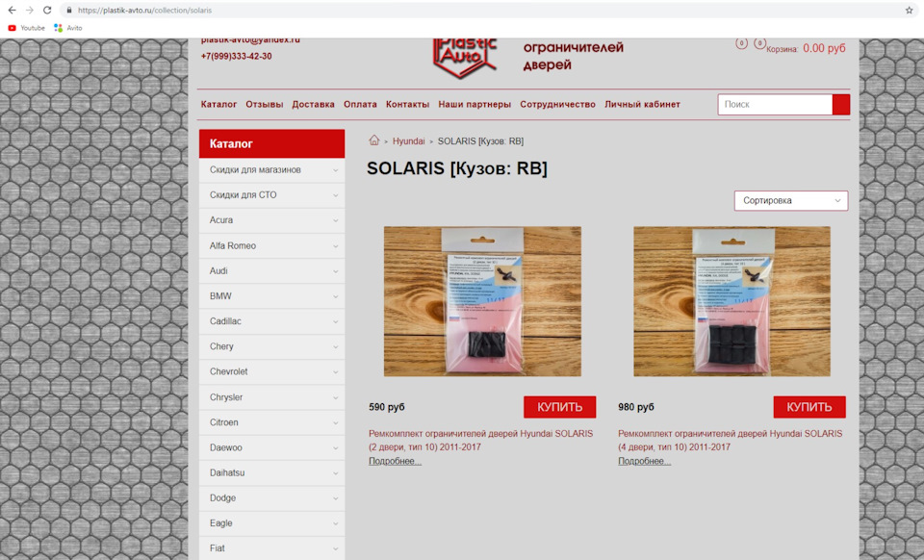Viewport: 924px width, 560px height.
Task: Reload the page with refresh icon
Action: (x=47, y=10)
